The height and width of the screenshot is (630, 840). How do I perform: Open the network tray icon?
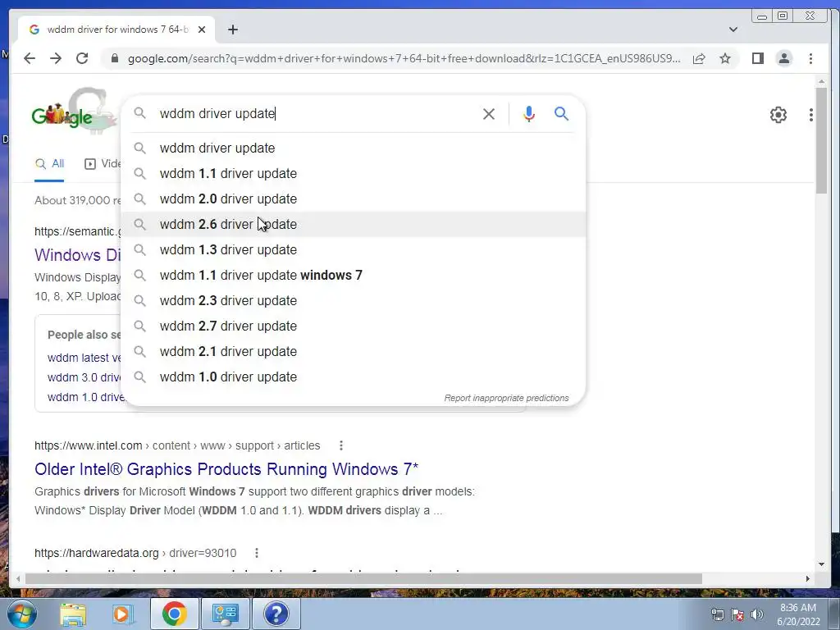(x=718, y=614)
